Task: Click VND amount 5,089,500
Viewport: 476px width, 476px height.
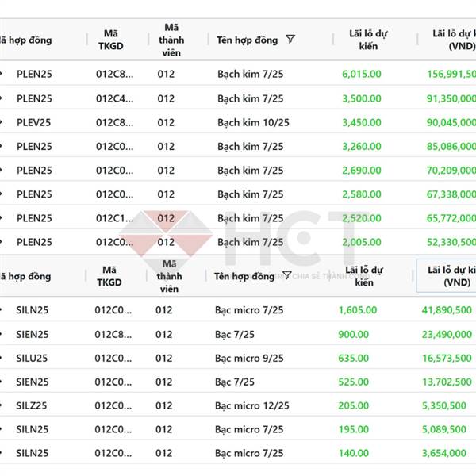Action: tap(444, 429)
